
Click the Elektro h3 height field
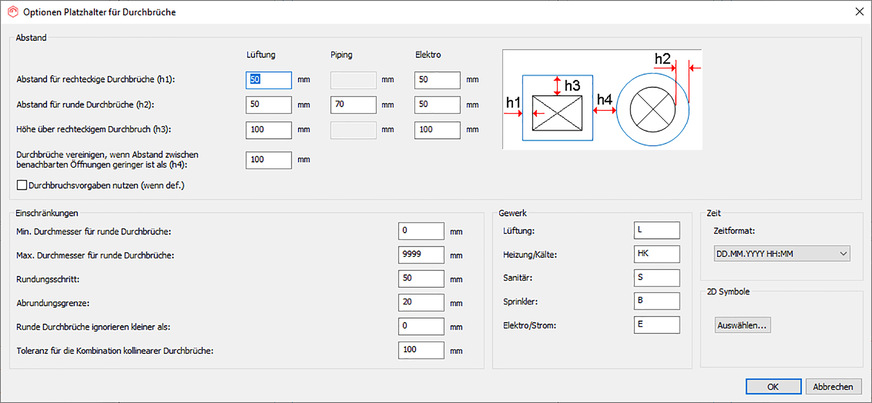coord(436,129)
